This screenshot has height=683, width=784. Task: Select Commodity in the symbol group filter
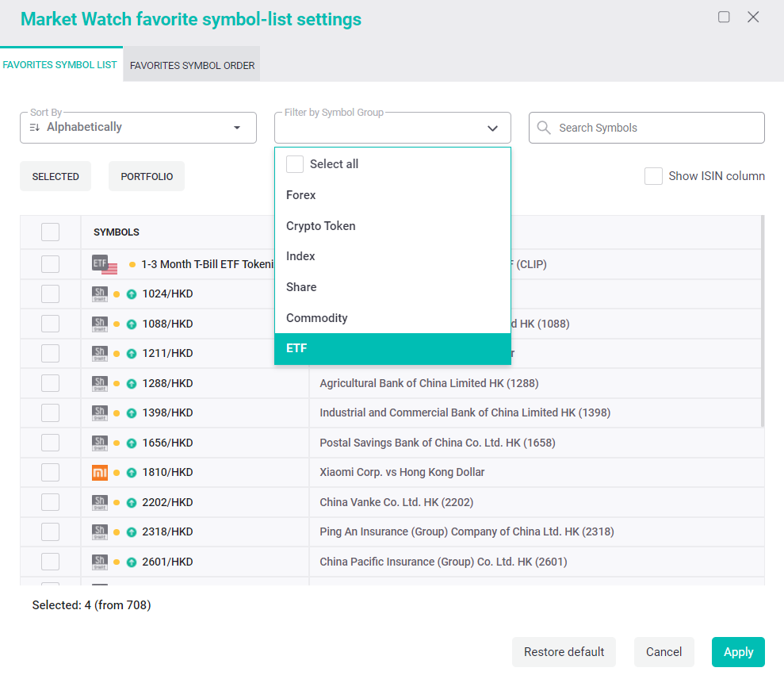(392, 318)
